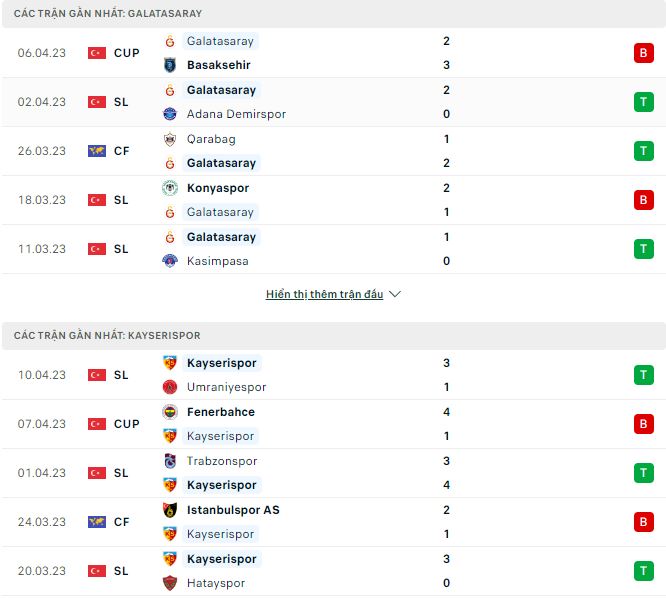This screenshot has width=666, height=598.
Task: Click the Trabzonspor team logo
Action: pos(169,461)
